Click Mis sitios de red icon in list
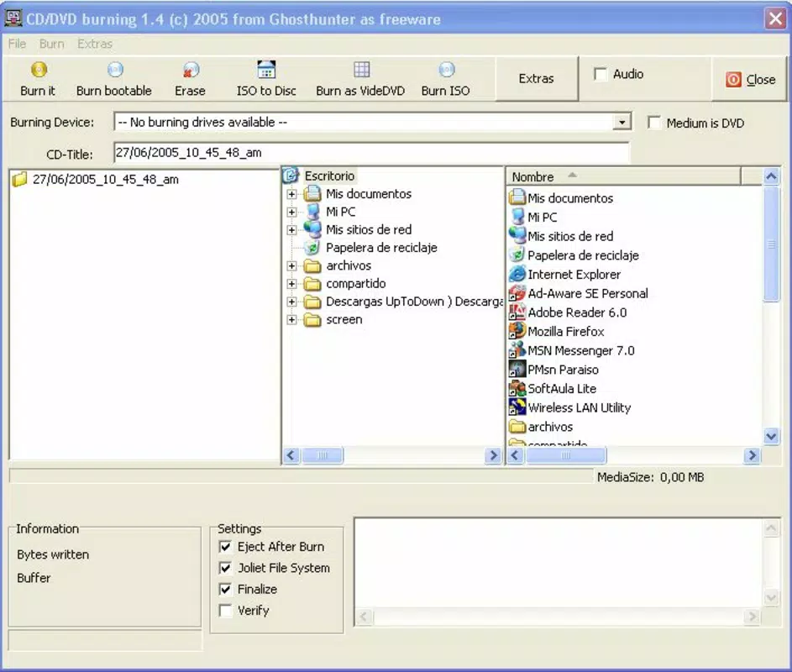This screenshot has height=672, width=792. pyautogui.click(x=517, y=235)
